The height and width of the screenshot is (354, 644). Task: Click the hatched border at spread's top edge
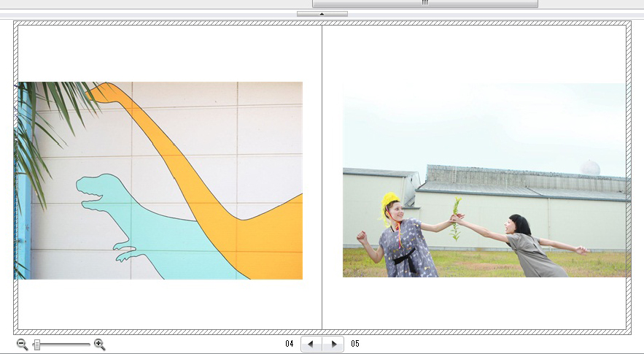coord(322,23)
